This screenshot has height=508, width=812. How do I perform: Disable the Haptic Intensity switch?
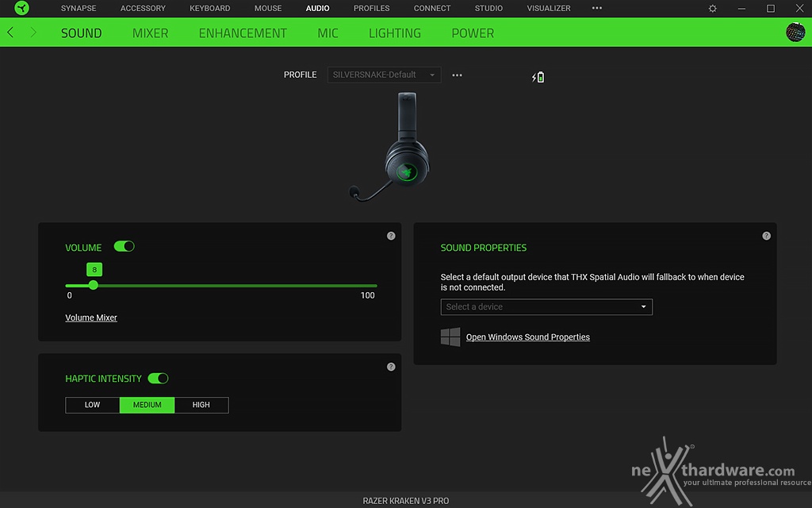pos(158,379)
